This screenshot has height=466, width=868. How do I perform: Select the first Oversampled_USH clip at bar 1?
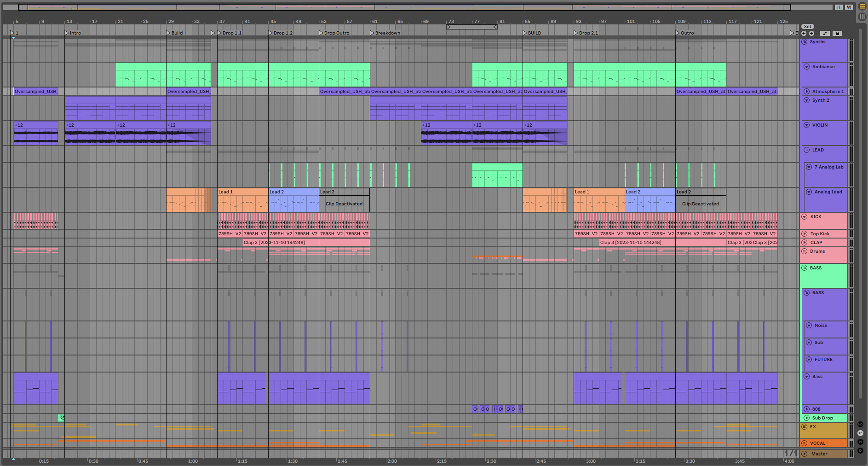click(36, 92)
